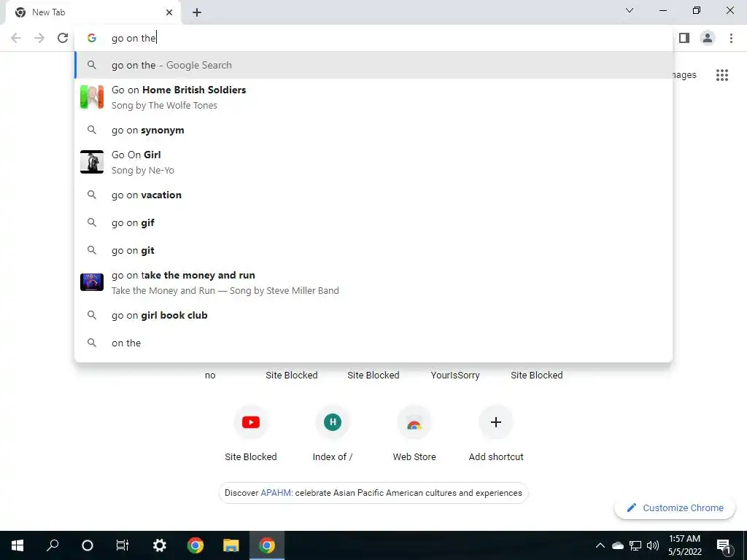The height and width of the screenshot is (560, 747).
Task: Open the YouTube Site Blocked shortcut
Action: click(251, 433)
